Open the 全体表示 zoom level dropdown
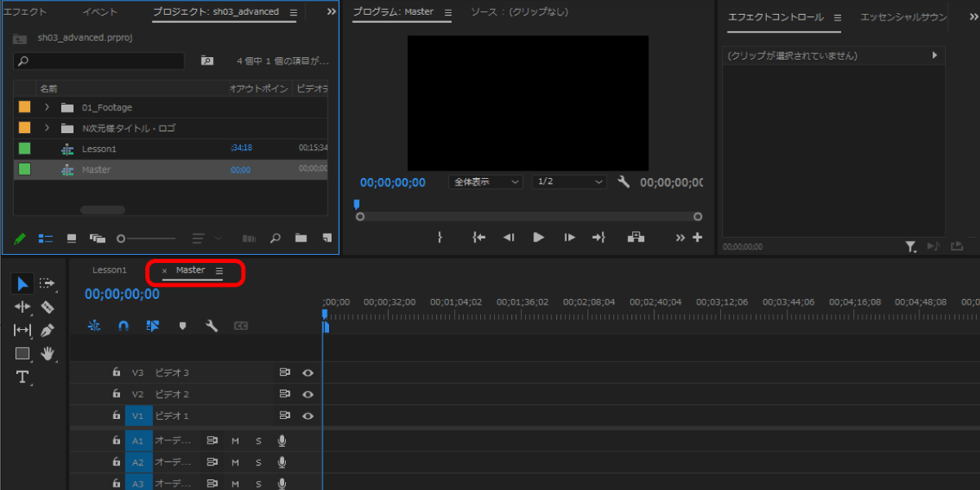 [485, 182]
